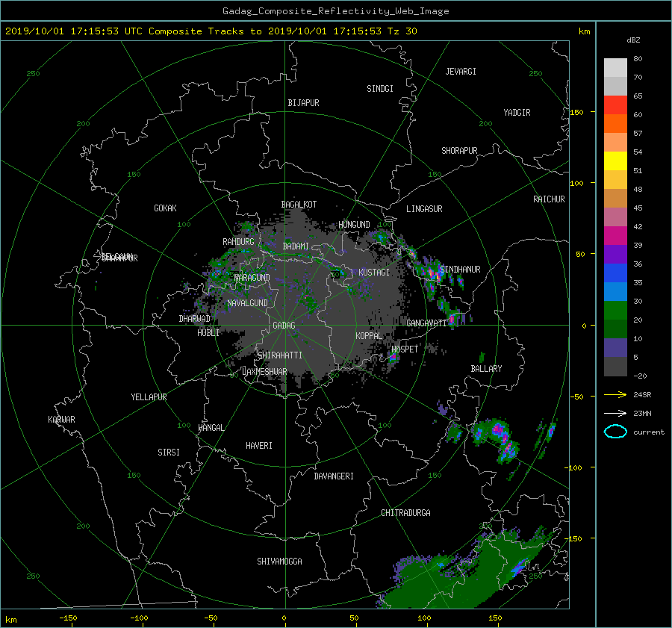This screenshot has height=628, width=672.
Task: Click the YELLAPUR city label
Action: [149, 397]
